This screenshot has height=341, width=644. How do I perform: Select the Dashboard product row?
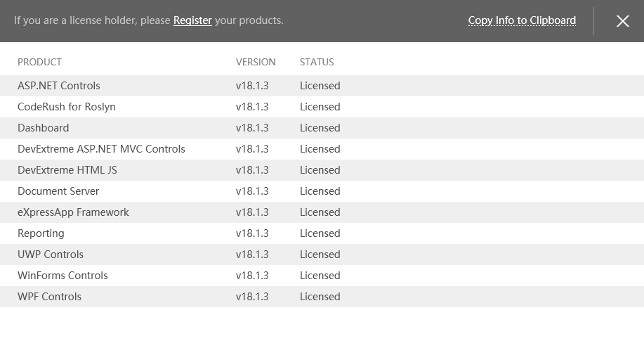[x=44, y=128]
